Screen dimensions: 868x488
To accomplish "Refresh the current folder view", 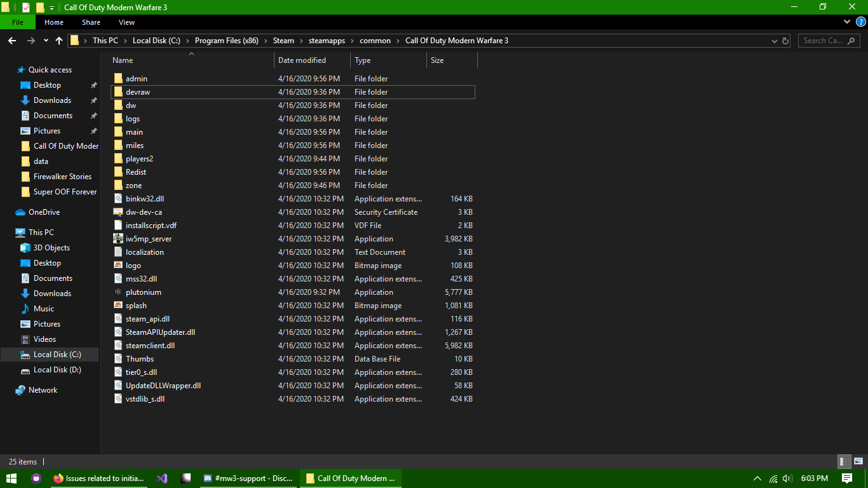I will (x=785, y=41).
